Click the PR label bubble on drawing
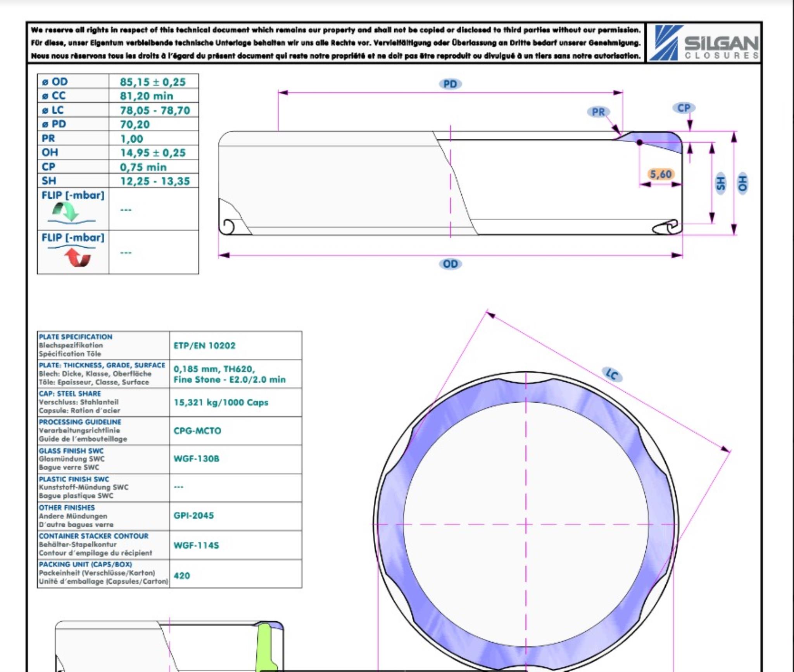Screen dimensions: 794x672 coord(598,112)
